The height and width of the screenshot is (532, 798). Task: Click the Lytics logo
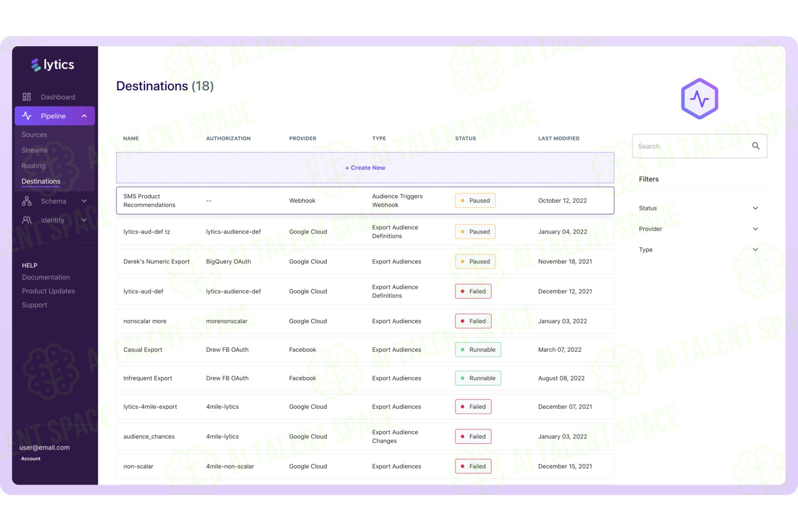53,65
